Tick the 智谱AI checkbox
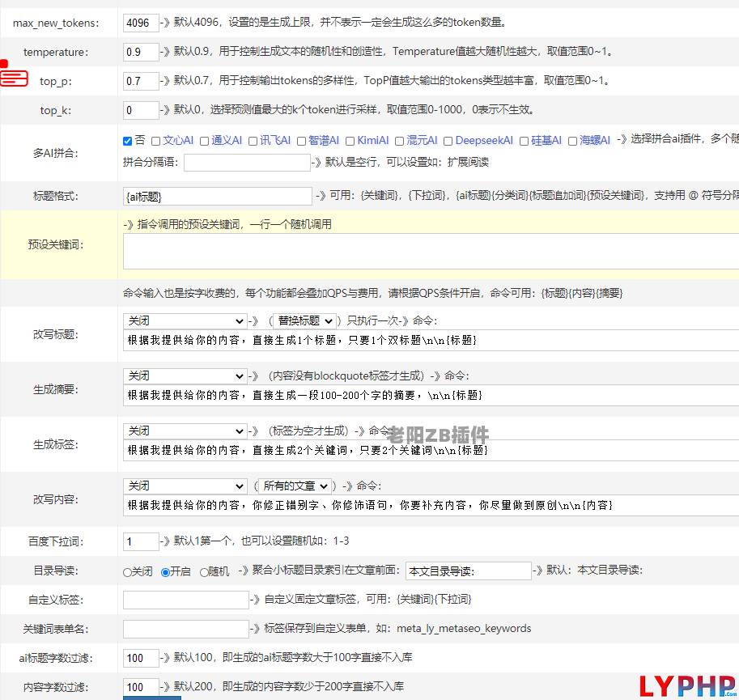Screen dimensions: 739x700 tap(302, 141)
